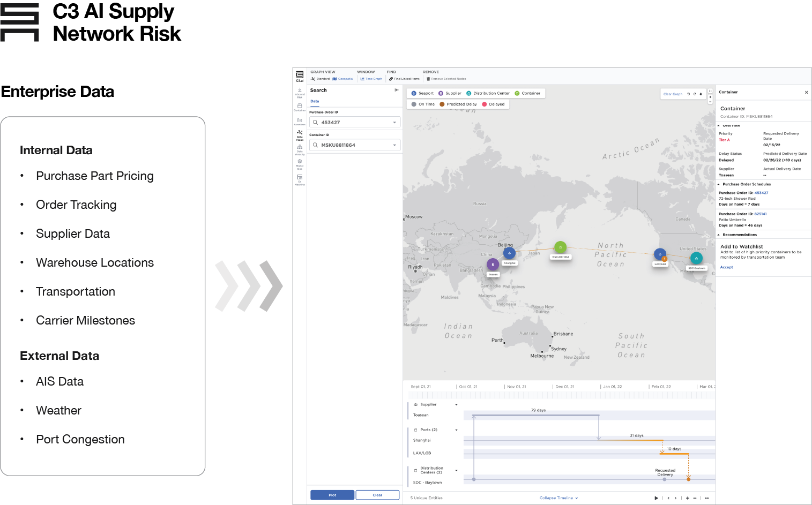Select the Data tab
Viewport: 812px width, 505px height.
(315, 101)
